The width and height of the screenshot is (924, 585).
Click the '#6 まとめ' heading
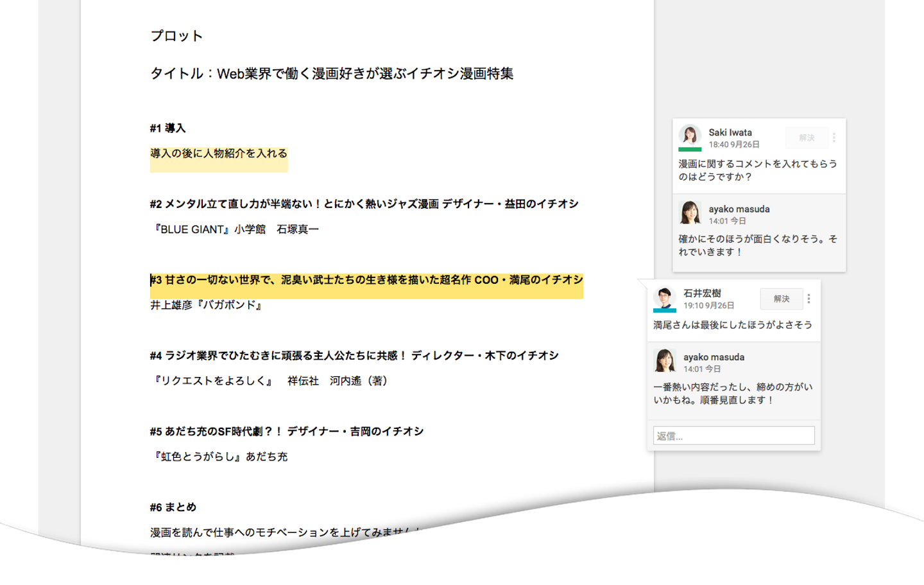click(173, 507)
